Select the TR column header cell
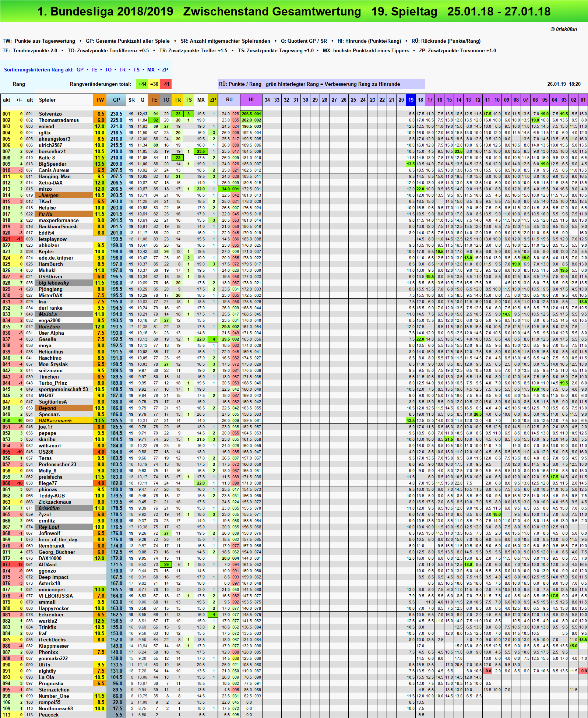 (x=178, y=100)
